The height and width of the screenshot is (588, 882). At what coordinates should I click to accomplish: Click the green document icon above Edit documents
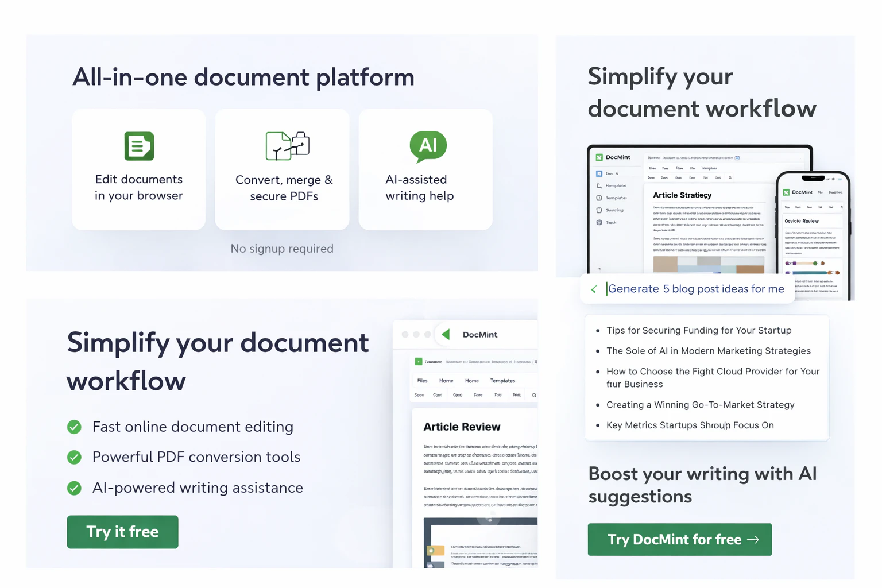[139, 146]
